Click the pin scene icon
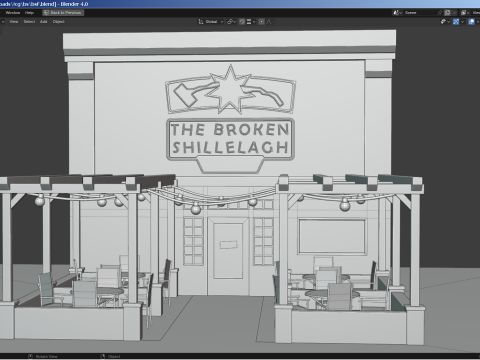 (x=440, y=13)
